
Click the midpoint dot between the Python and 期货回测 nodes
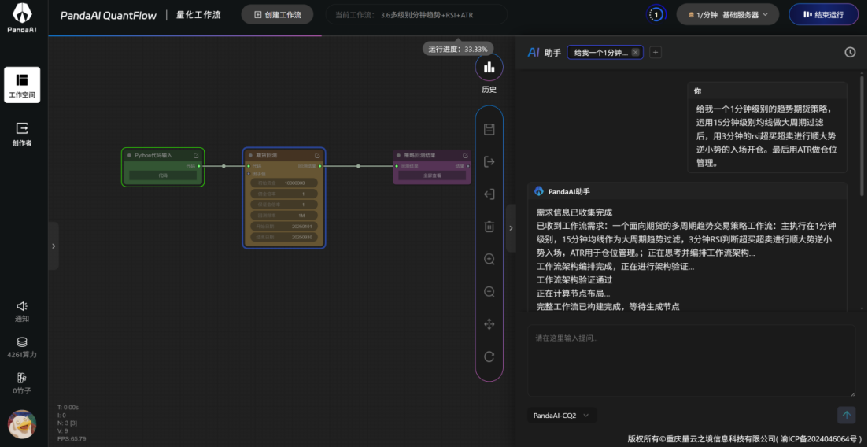pyautogui.click(x=223, y=165)
